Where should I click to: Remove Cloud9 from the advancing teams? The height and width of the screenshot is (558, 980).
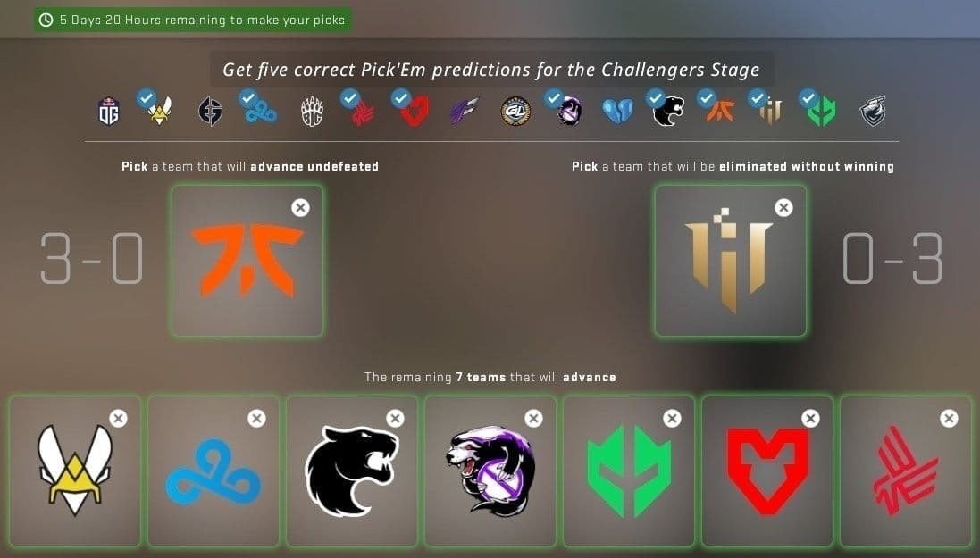click(257, 418)
